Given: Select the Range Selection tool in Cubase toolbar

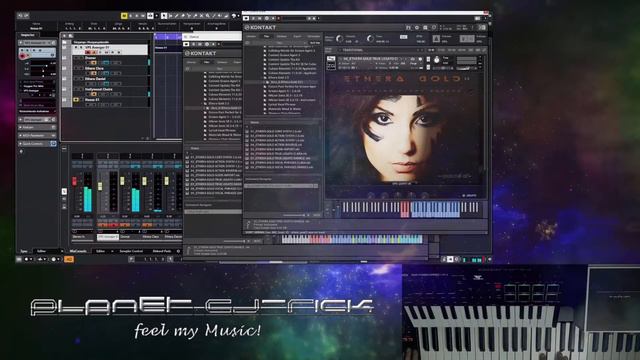Looking at the screenshot, I should [171, 16].
